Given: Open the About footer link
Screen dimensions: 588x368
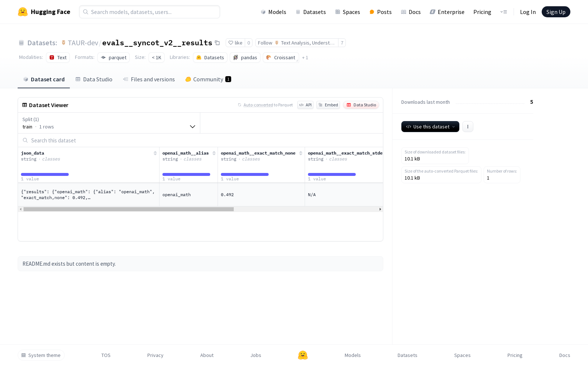Looking at the screenshot, I should 207,355.
